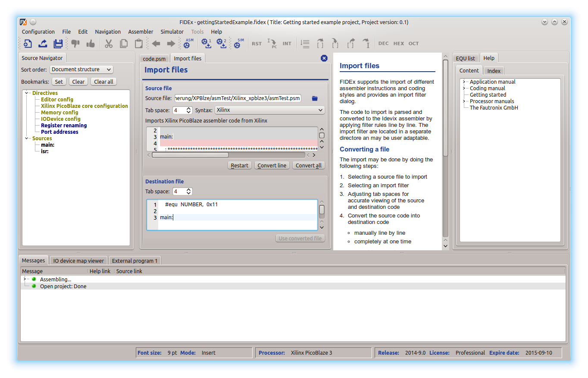Click the Convert line button

[272, 165]
